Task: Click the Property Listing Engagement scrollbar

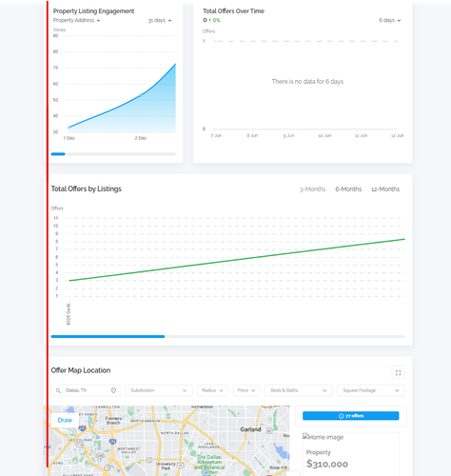Action: (x=113, y=154)
